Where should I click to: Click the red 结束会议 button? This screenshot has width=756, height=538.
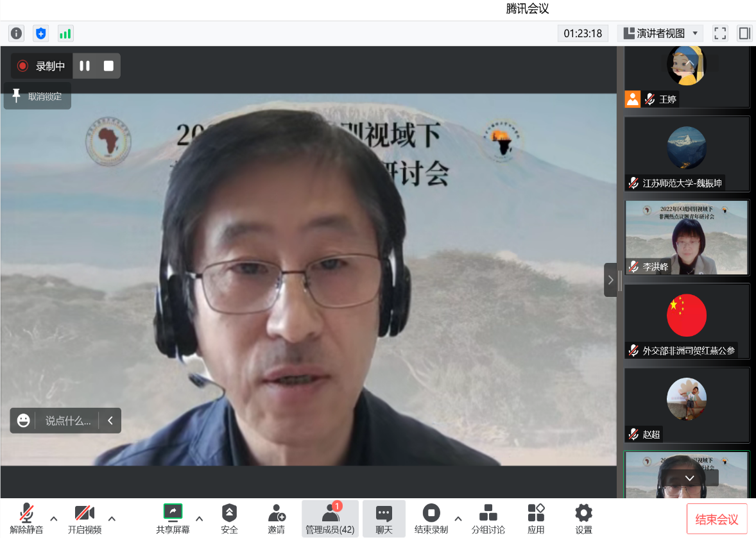pyautogui.click(x=717, y=519)
